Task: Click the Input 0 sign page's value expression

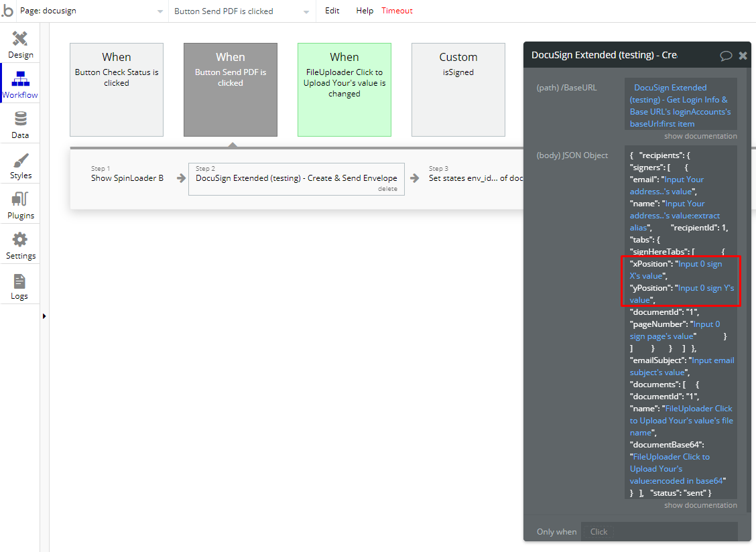Action: pyautogui.click(x=675, y=330)
